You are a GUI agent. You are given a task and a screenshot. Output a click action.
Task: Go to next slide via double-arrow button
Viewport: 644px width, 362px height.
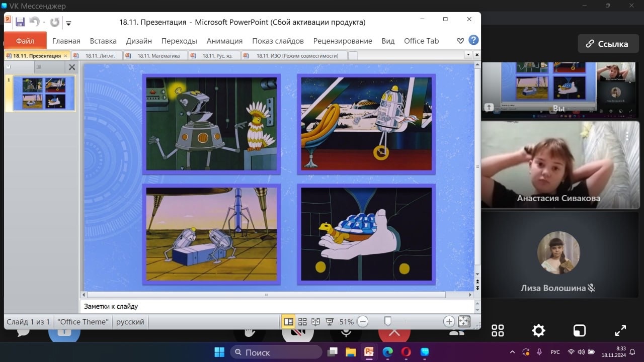(x=477, y=288)
